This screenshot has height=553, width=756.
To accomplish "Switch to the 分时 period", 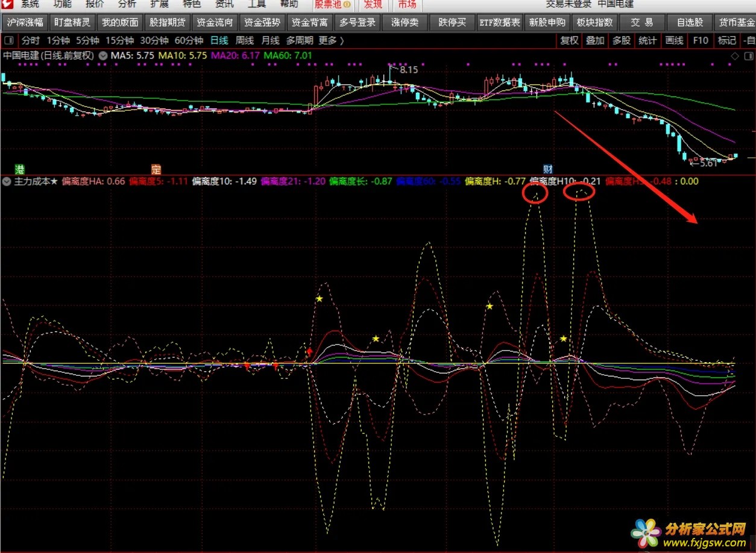I will click(x=31, y=40).
